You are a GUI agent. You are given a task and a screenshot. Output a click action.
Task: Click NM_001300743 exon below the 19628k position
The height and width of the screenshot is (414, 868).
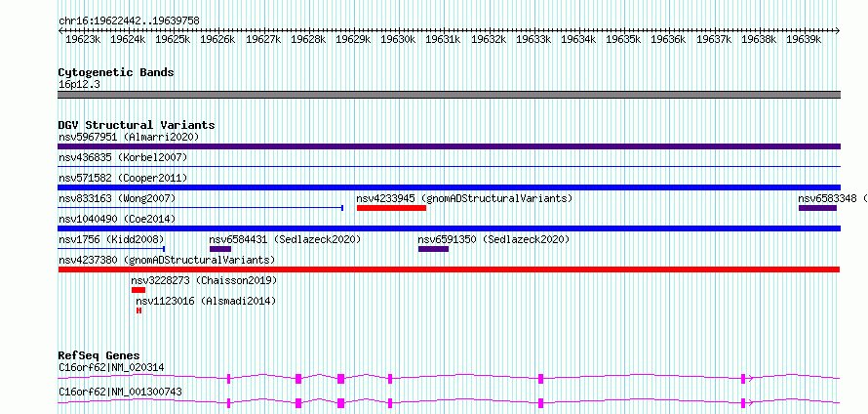pos(298,403)
